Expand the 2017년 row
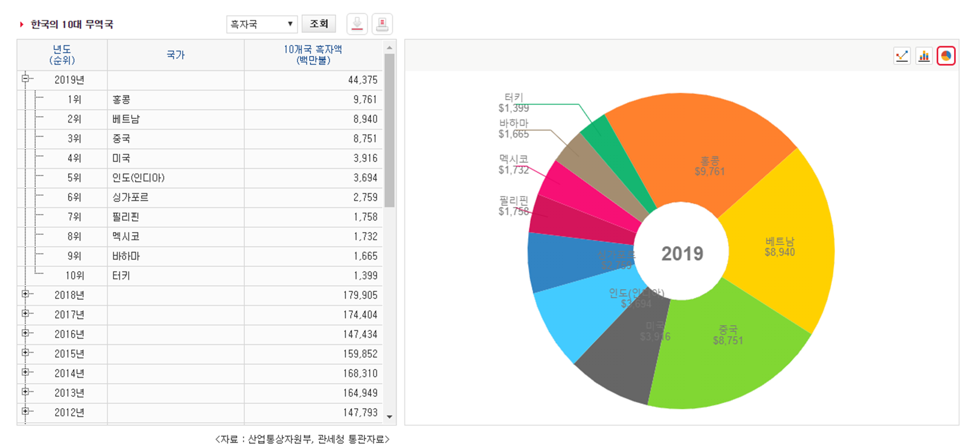This screenshot has height=446, width=980. pyautogui.click(x=25, y=313)
